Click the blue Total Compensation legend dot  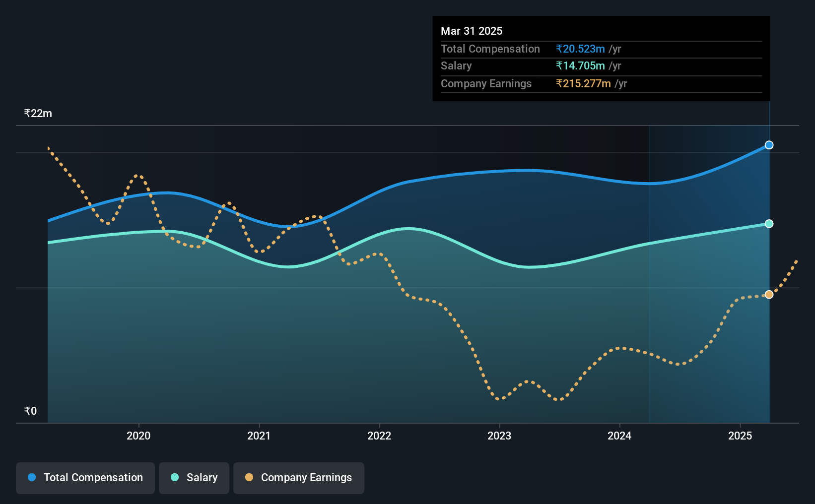click(x=32, y=477)
